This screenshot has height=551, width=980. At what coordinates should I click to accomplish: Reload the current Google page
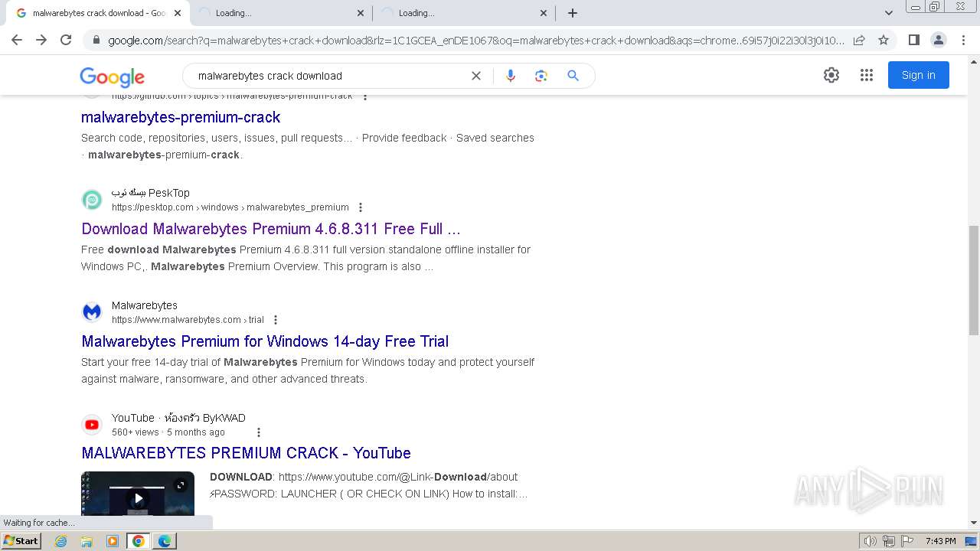tap(66, 40)
